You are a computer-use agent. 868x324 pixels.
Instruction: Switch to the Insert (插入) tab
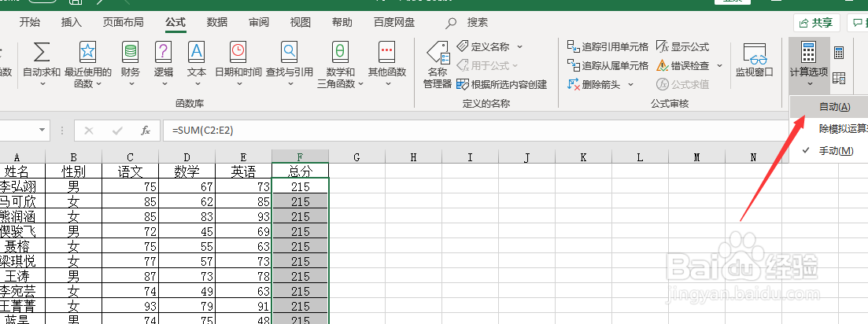72,23
